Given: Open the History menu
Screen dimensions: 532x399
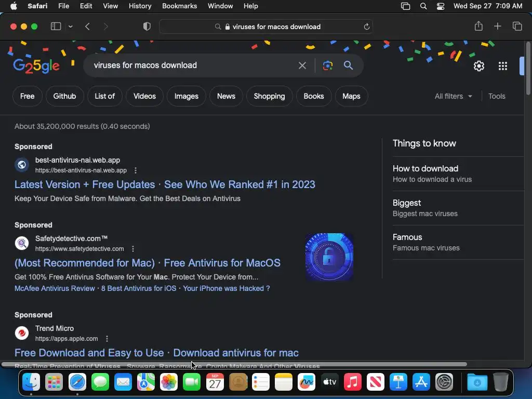Looking at the screenshot, I should 140,6.
